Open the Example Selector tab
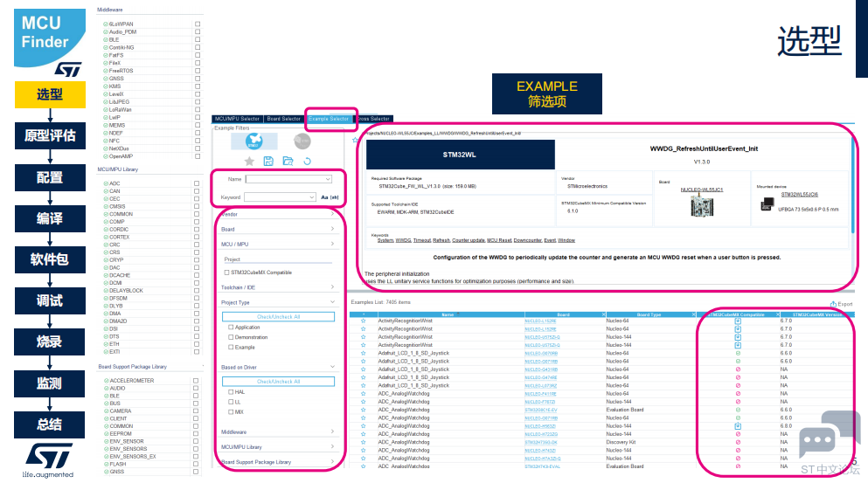The width and height of the screenshot is (868, 483). [329, 119]
